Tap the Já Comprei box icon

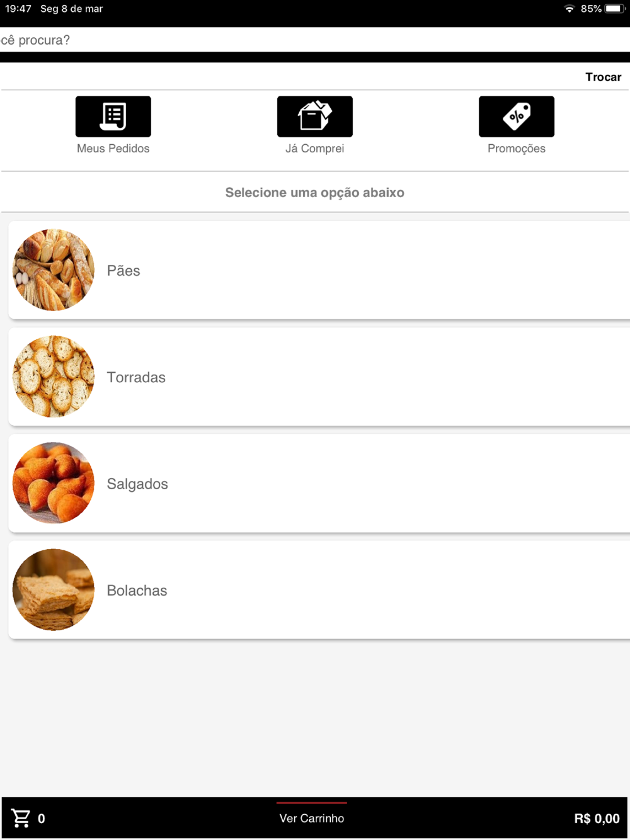coord(315,116)
